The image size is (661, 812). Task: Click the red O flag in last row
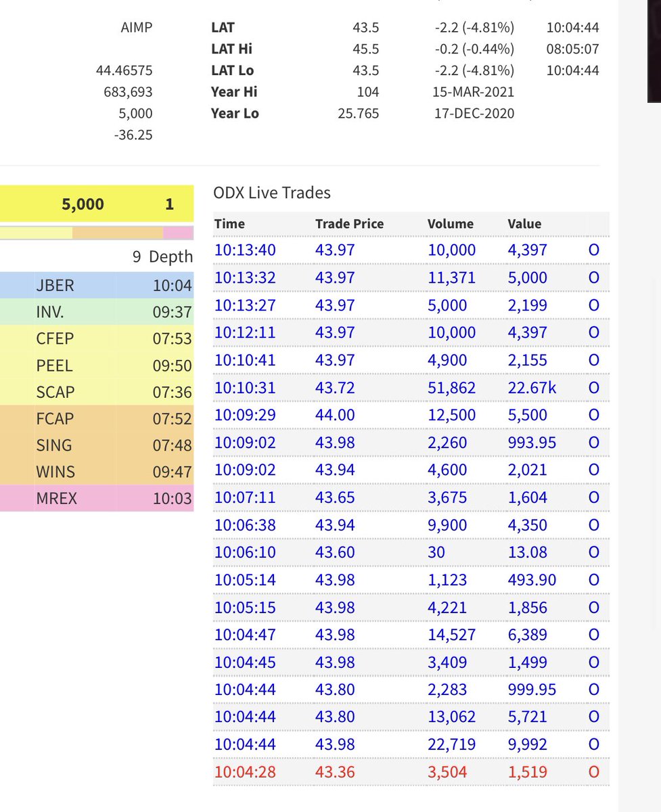click(x=593, y=772)
